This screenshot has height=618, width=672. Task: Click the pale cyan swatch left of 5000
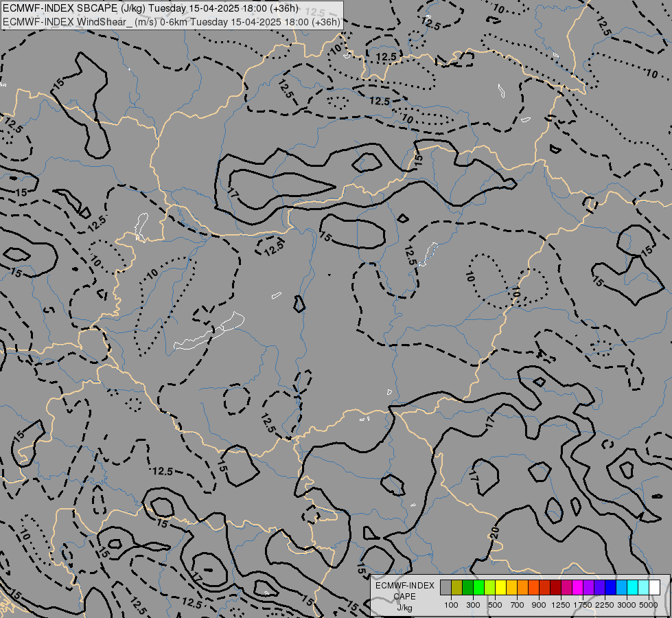644,588
